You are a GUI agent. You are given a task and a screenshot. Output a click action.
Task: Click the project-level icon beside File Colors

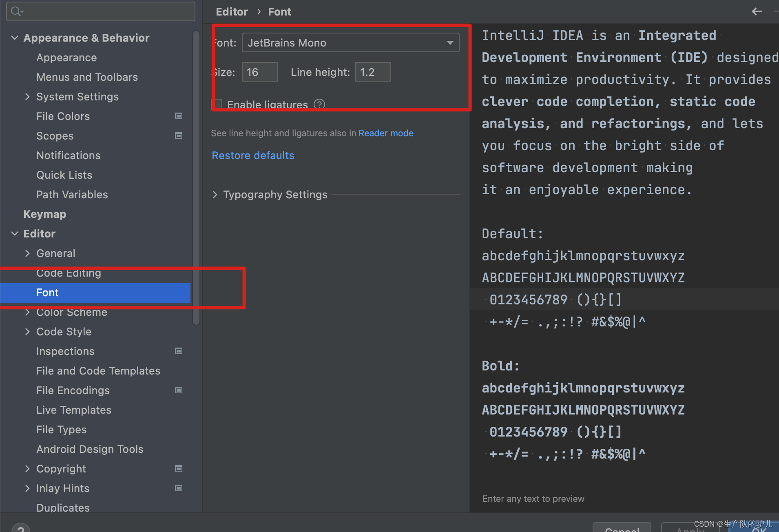tap(179, 116)
